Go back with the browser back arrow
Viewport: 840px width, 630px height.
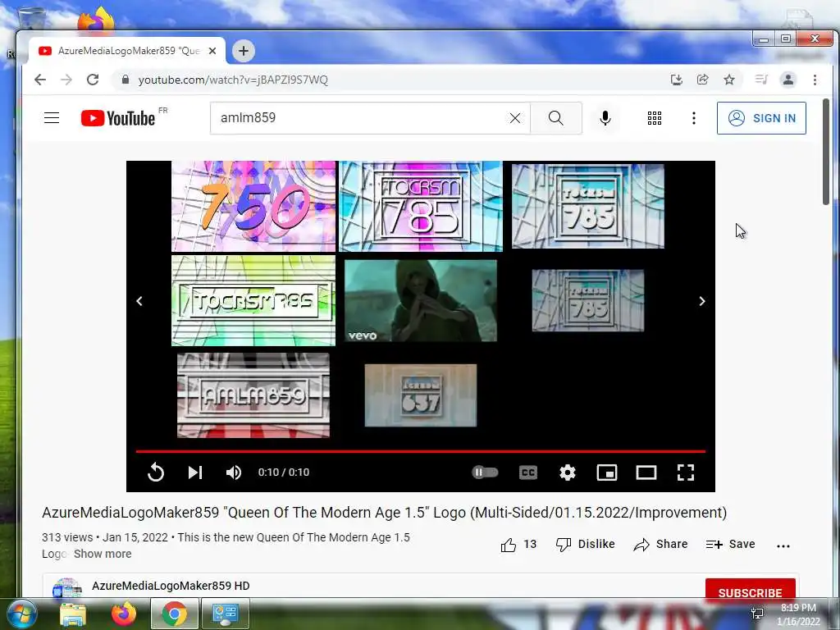[40, 80]
